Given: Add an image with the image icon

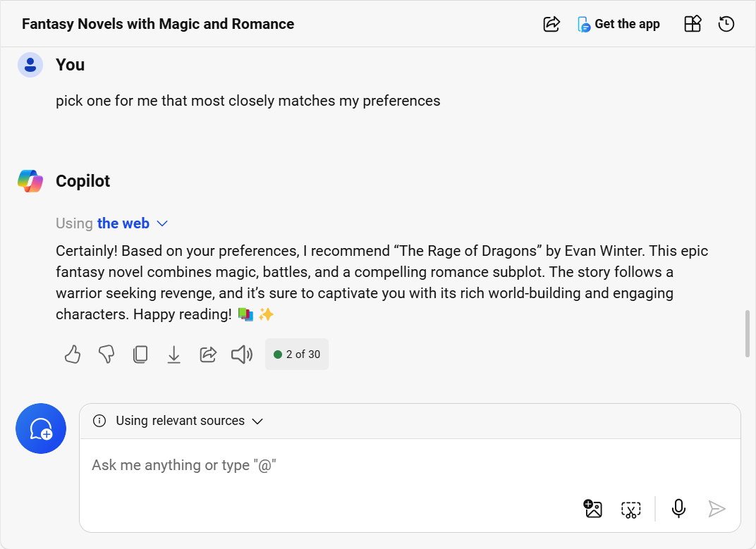Looking at the screenshot, I should 593,509.
